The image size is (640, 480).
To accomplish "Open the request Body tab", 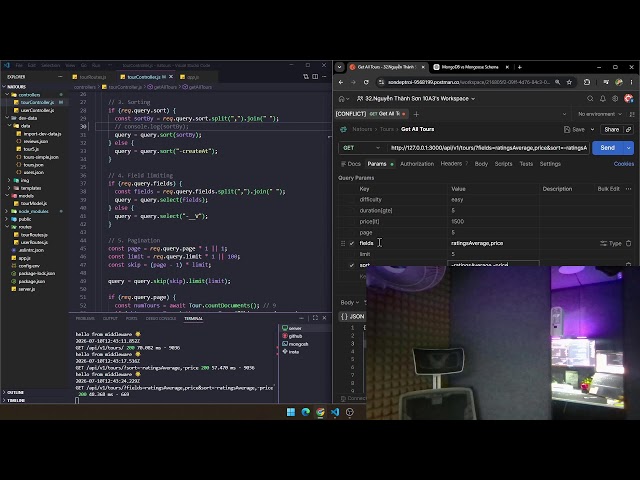I will pos(481,164).
